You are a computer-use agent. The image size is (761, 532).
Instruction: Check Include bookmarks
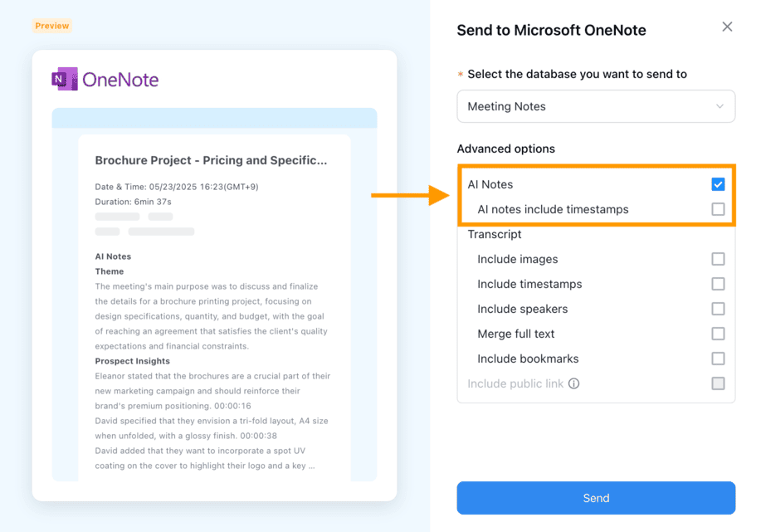coord(718,359)
